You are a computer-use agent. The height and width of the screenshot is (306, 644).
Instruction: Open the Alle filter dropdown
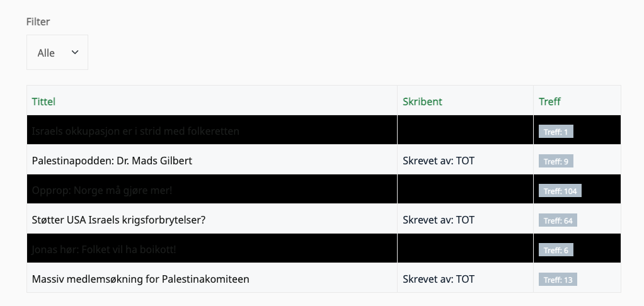coord(57,53)
